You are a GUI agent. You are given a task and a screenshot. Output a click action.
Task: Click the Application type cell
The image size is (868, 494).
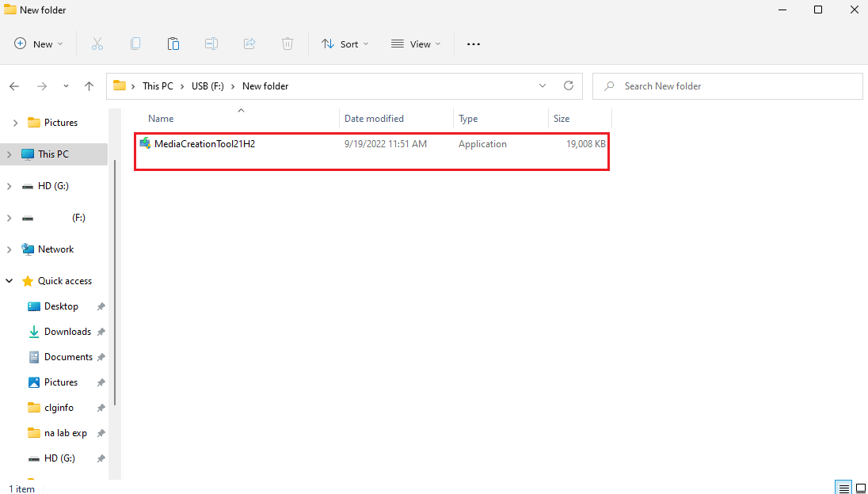click(482, 144)
